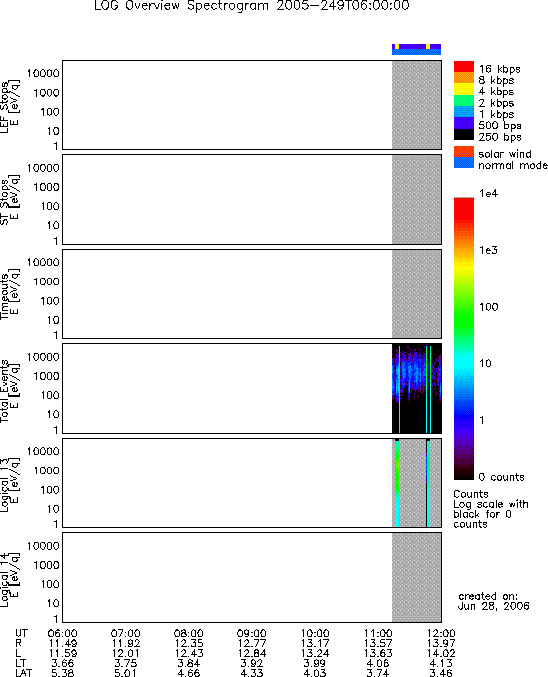Viewport: 548px width, 677px height.
Task: Click the red 16 kbps legend swatch
Action: [x=464, y=66]
